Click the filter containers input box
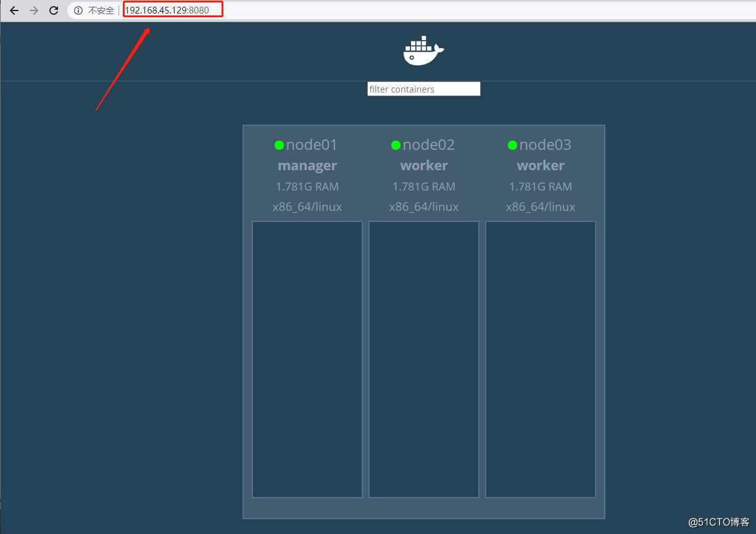 423,89
